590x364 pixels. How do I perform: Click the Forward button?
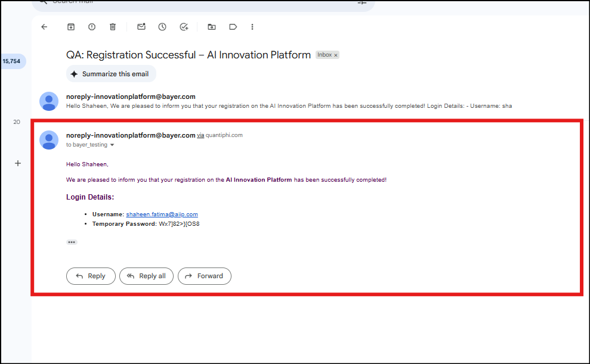tap(204, 276)
